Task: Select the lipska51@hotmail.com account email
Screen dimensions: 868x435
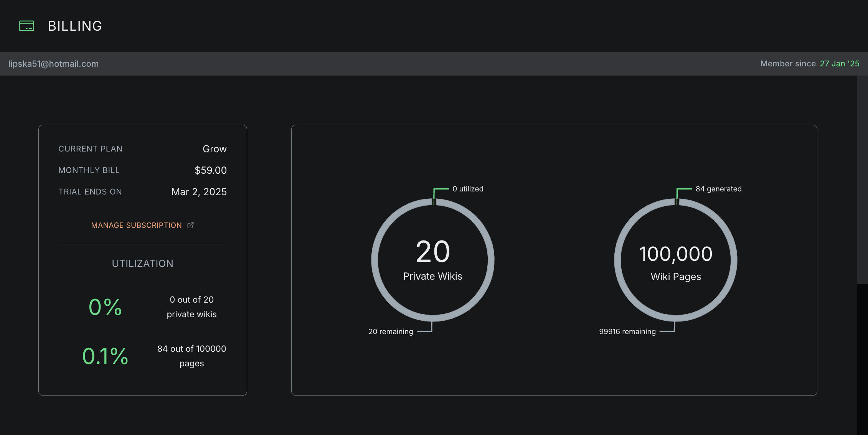Action: [53, 64]
